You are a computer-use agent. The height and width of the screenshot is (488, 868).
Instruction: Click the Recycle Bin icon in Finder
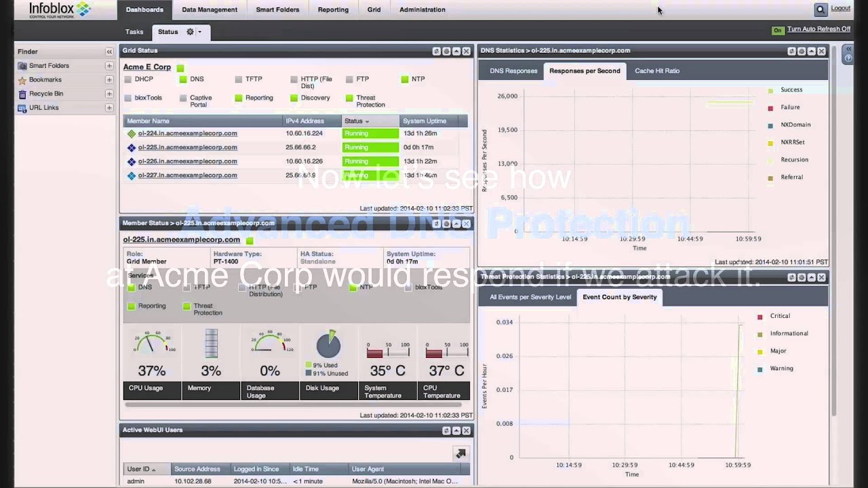(x=22, y=94)
